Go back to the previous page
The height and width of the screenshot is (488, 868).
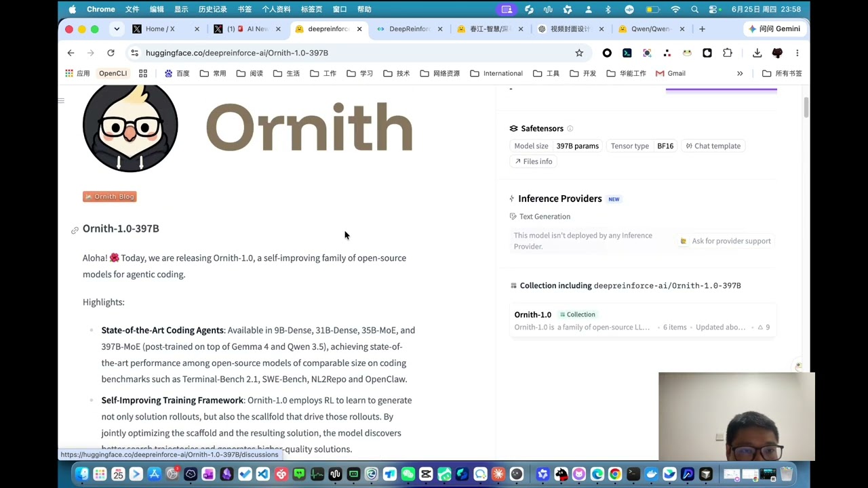pyautogui.click(x=71, y=53)
